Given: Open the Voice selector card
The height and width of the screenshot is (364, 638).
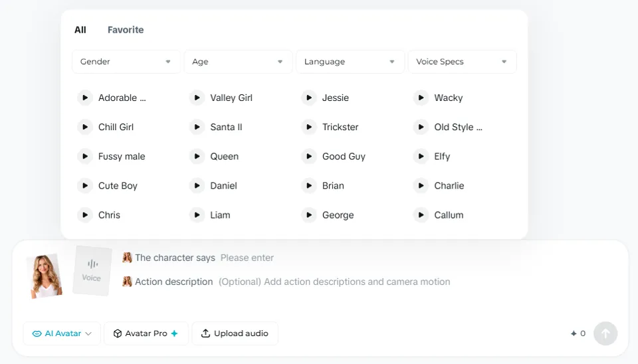Looking at the screenshot, I should click(92, 270).
